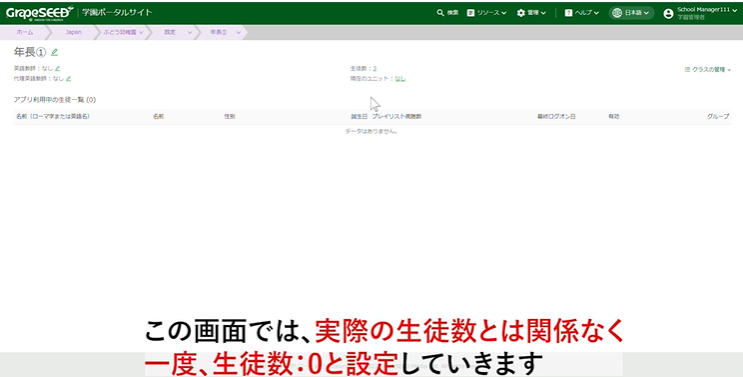Go to Japan breadcrumb
This screenshot has height=377, width=743.
tap(73, 32)
